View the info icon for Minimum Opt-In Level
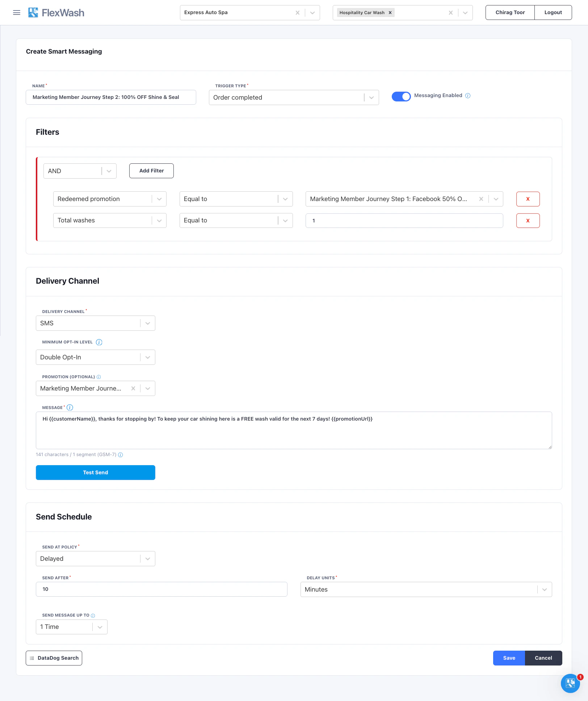 click(x=99, y=342)
